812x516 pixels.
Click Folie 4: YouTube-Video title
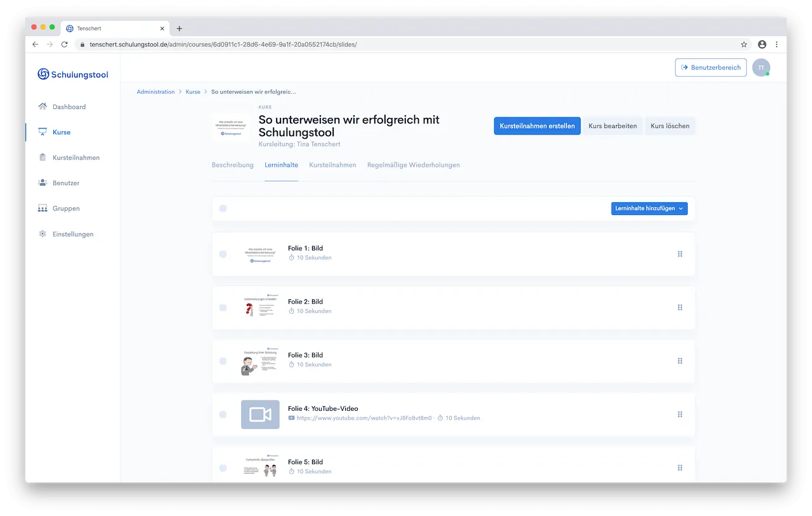(x=323, y=408)
